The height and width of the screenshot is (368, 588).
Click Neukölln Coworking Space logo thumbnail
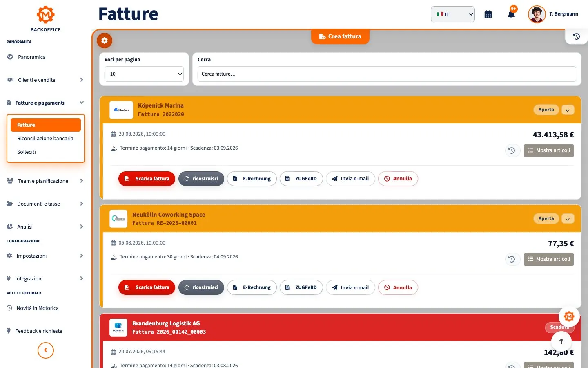click(118, 219)
